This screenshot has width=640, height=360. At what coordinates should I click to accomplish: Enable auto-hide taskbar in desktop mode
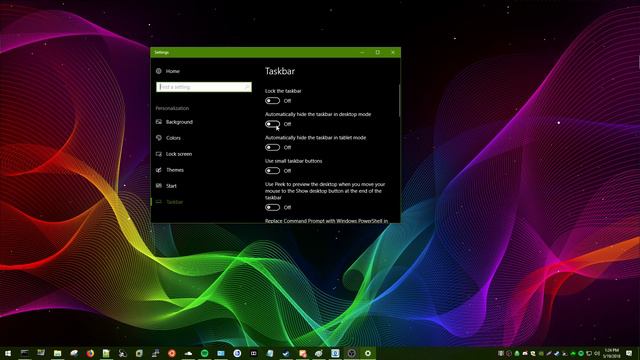tap(272, 124)
